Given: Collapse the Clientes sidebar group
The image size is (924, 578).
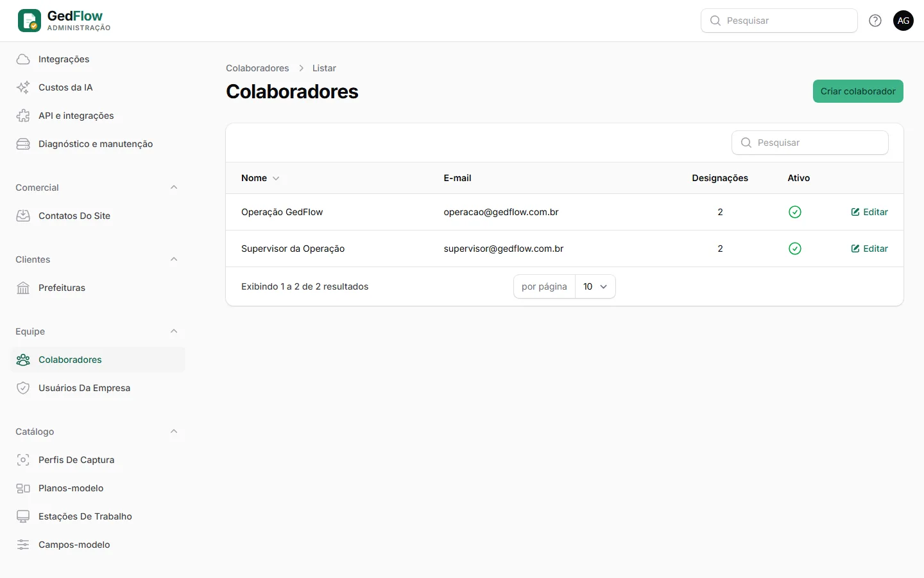Looking at the screenshot, I should pos(174,259).
